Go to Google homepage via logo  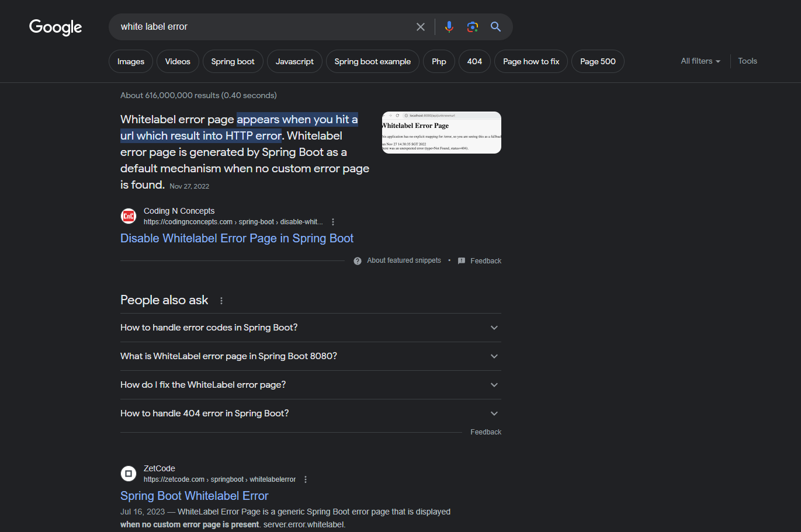[56, 27]
